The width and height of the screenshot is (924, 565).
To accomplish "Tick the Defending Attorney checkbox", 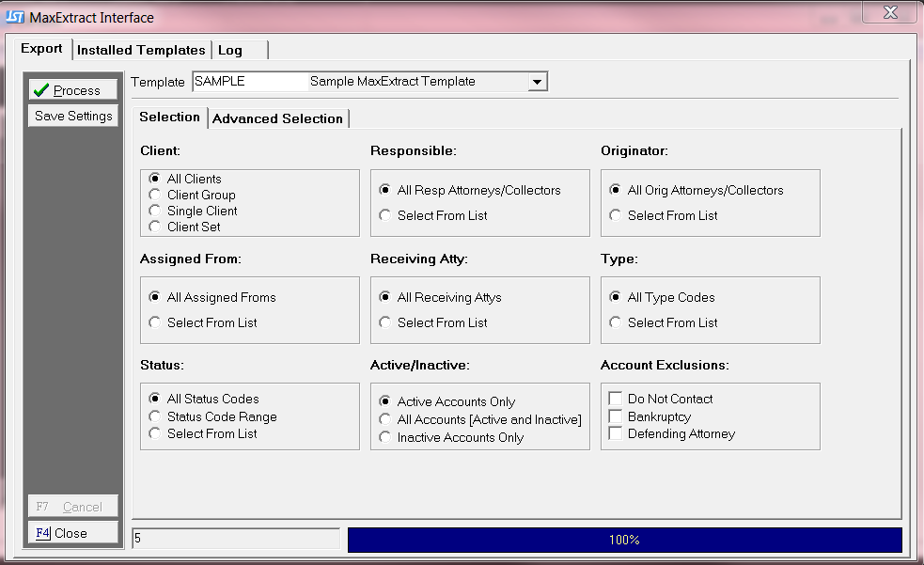I will point(616,433).
